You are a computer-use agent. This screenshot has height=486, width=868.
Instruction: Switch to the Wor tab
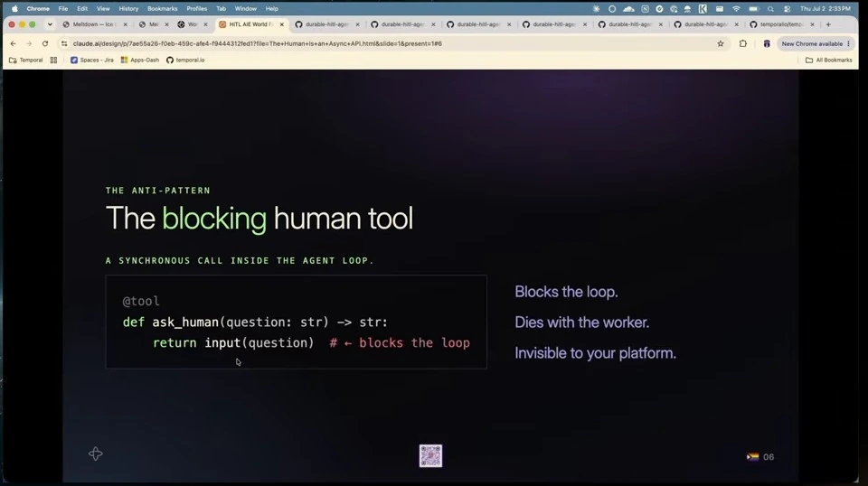point(192,24)
